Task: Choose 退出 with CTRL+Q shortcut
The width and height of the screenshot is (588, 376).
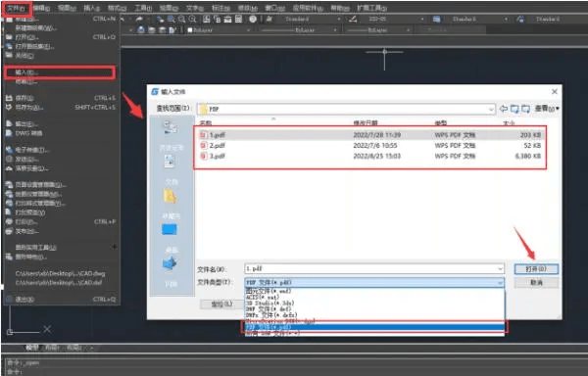Action: pyautogui.click(x=61, y=300)
